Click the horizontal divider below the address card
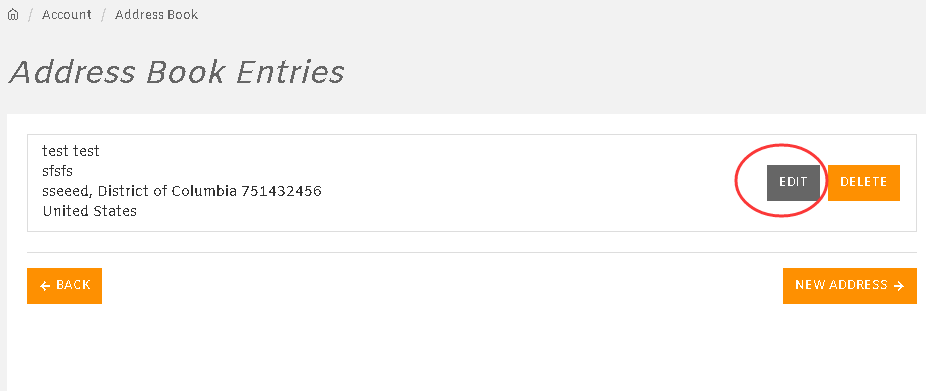926x391 pixels. pyautogui.click(x=472, y=253)
